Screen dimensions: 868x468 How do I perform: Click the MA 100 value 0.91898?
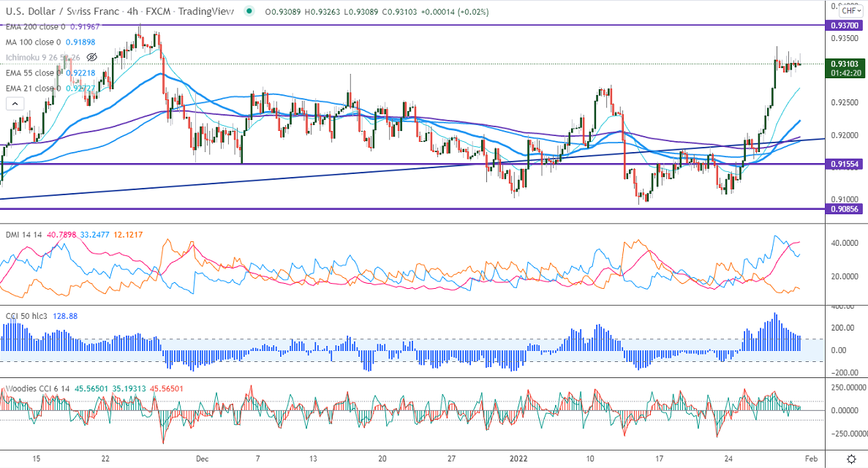coord(80,42)
